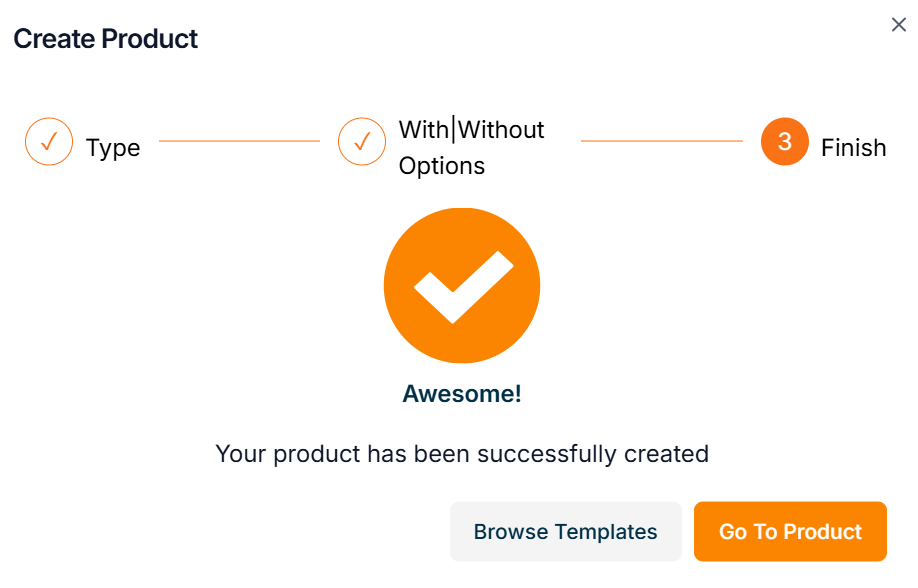Select the Type step label
The height and width of the screenshot is (588, 918).
pyautogui.click(x=113, y=148)
